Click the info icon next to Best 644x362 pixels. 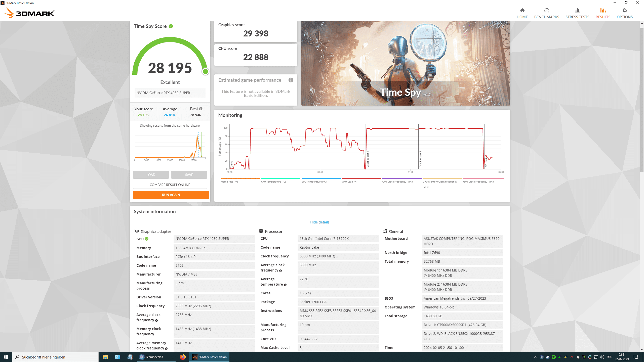201,109
